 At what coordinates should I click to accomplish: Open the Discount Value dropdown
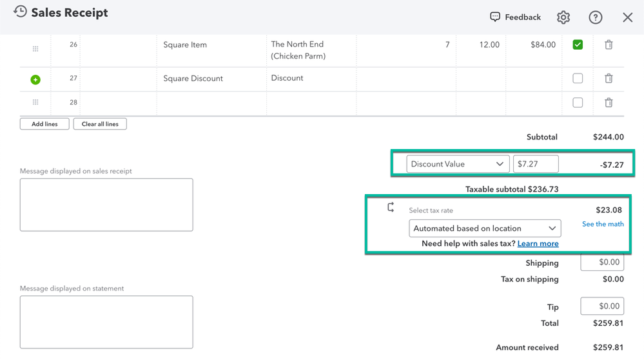point(457,165)
